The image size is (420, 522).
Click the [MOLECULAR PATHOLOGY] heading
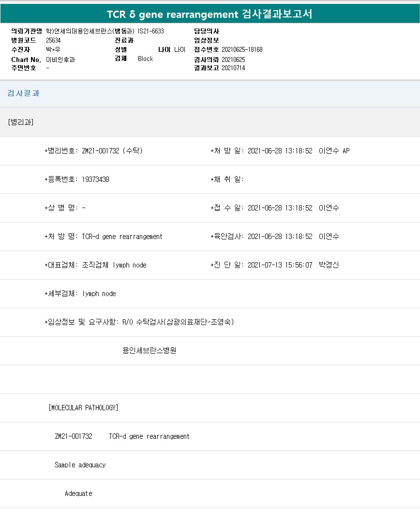coord(83,408)
